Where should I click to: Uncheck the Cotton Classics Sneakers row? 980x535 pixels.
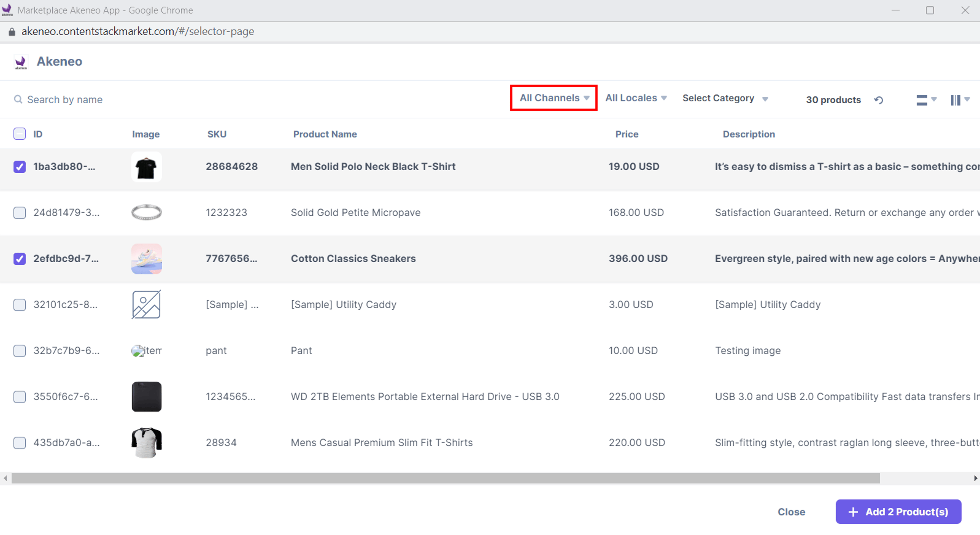19,259
